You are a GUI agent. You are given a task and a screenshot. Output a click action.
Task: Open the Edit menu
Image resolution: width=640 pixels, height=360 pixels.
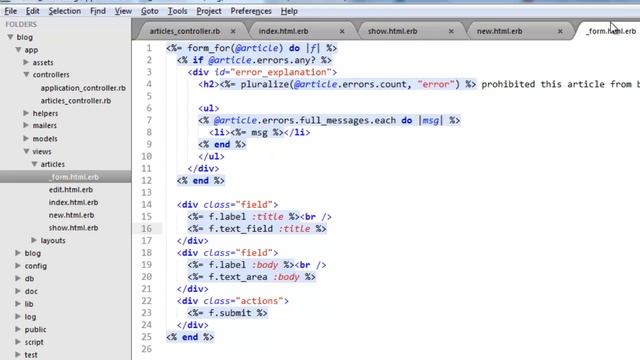[x=33, y=11]
